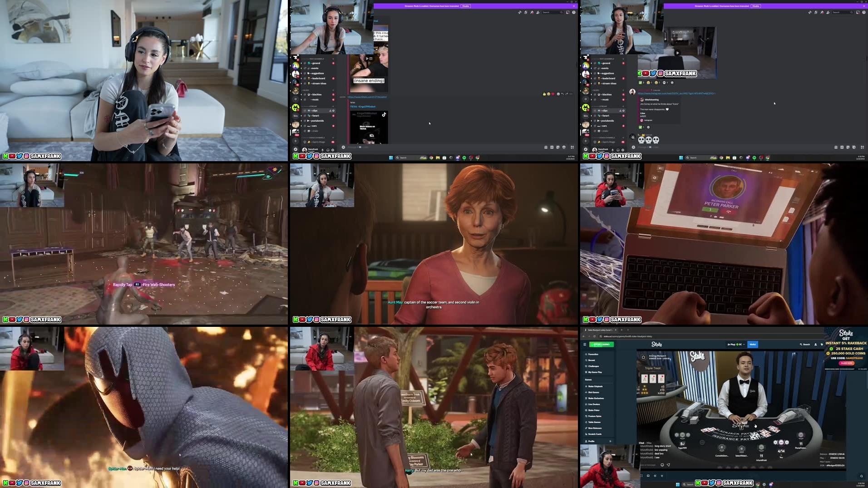
Task: Toggle checkmark reaction below Instagram embed
Action: pyautogui.click(x=641, y=127)
